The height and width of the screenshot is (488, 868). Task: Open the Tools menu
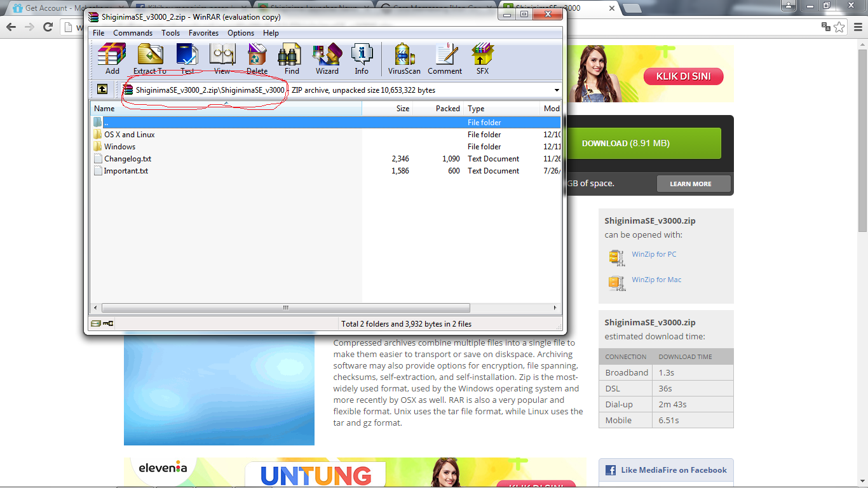coord(170,33)
